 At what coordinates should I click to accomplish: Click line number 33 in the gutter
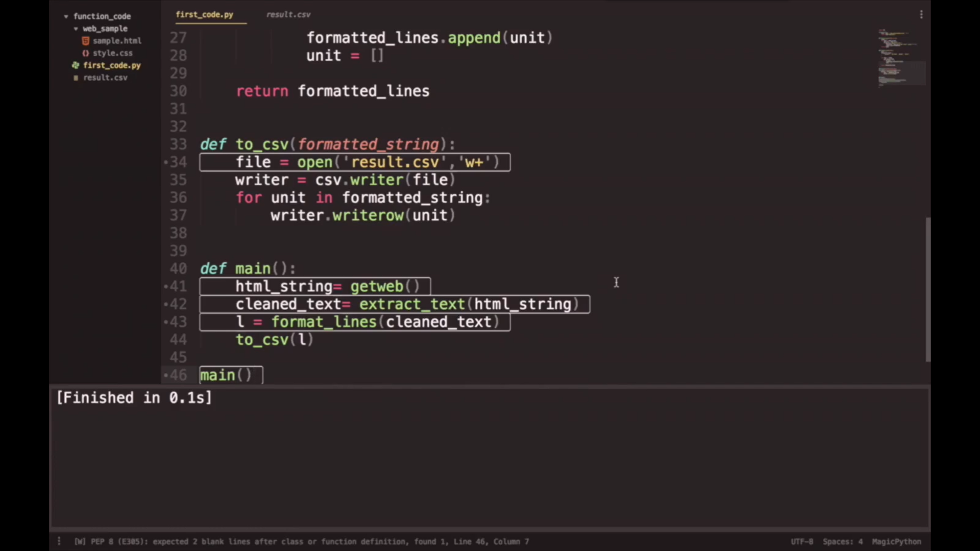tap(178, 144)
